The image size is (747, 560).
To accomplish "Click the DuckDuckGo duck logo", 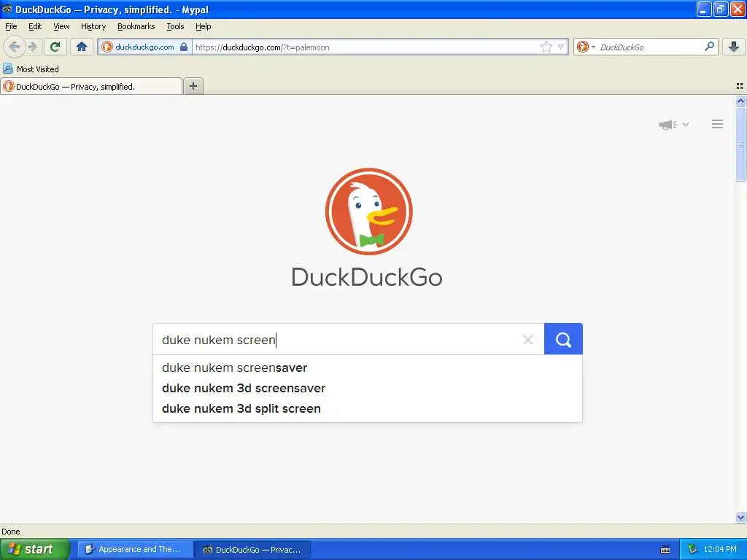I will pos(368,211).
